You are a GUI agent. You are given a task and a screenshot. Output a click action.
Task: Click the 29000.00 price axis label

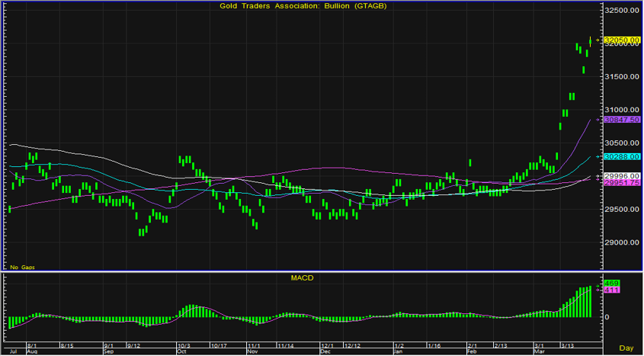pos(621,242)
